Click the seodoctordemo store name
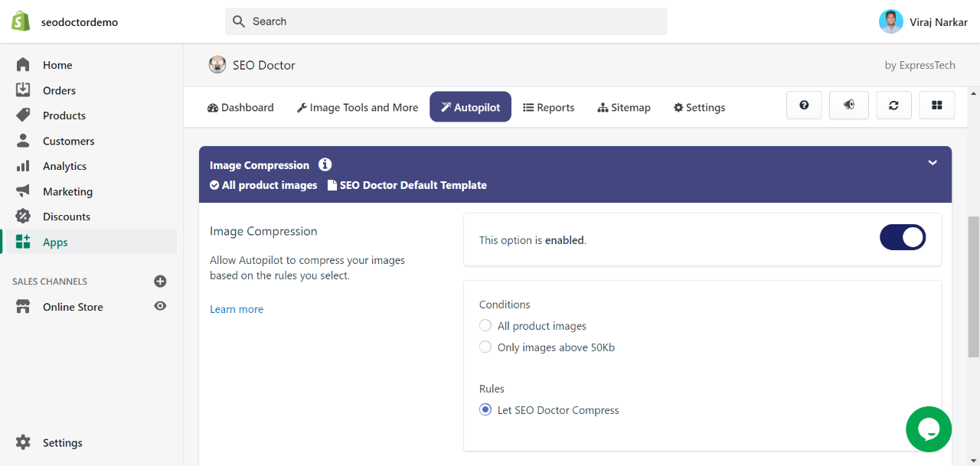 pyautogui.click(x=80, y=22)
